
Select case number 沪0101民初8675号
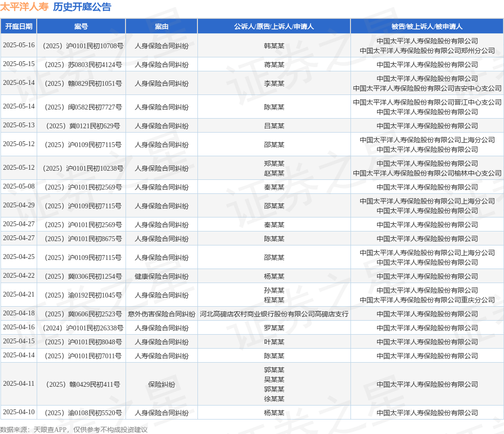coord(83,239)
